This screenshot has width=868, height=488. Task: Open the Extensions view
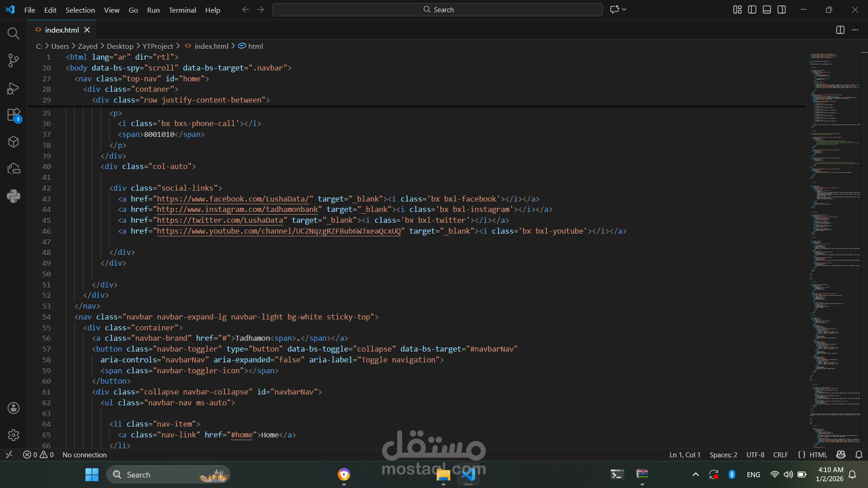point(14,115)
